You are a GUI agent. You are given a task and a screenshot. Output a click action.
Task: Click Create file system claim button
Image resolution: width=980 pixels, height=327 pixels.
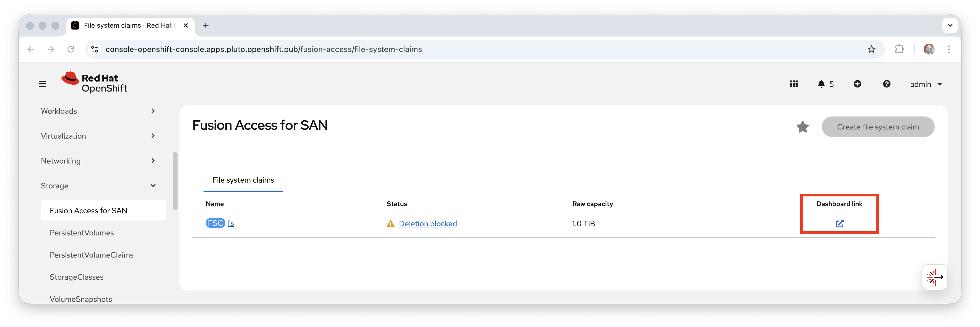[878, 127]
